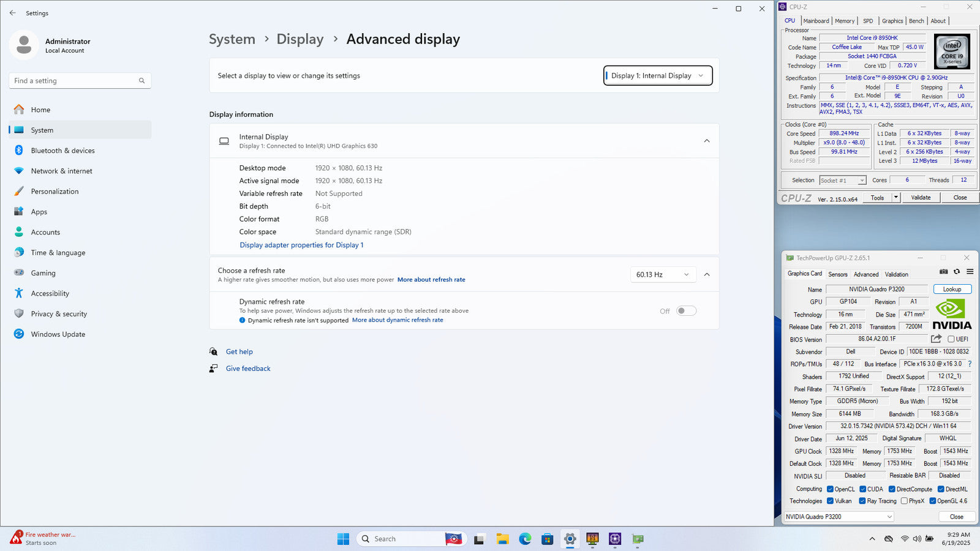
Task: Click the Bus Interface question mark icon
Action: pyautogui.click(x=970, y=364)
